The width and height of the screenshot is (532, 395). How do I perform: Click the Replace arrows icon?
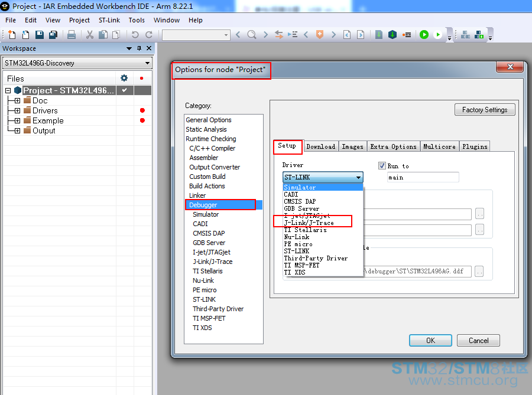(x=279, y=35)
